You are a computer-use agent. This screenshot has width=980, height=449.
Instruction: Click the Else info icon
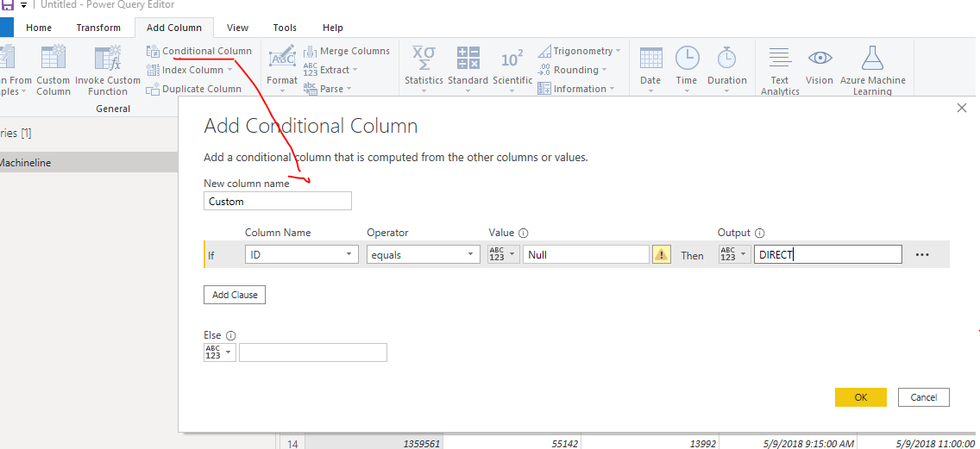[230, 335]
